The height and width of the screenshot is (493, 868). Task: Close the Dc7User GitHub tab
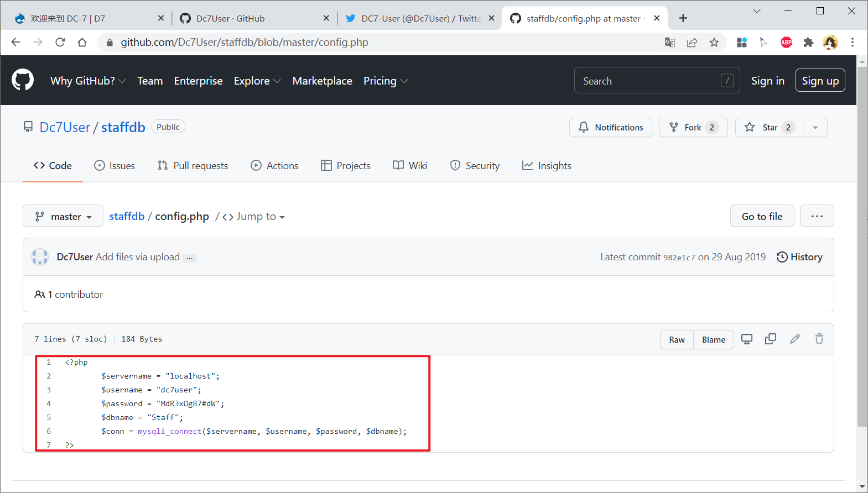coord(326,18)
